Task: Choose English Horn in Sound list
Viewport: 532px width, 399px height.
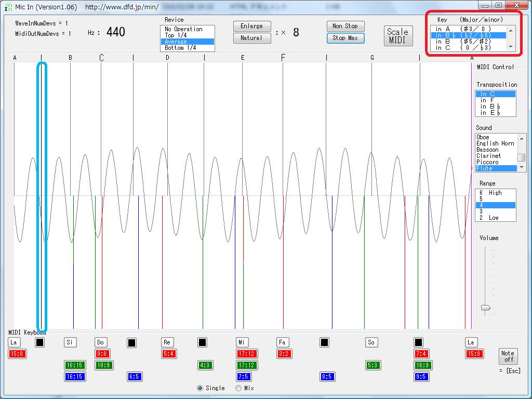Action: click(496, 143)
